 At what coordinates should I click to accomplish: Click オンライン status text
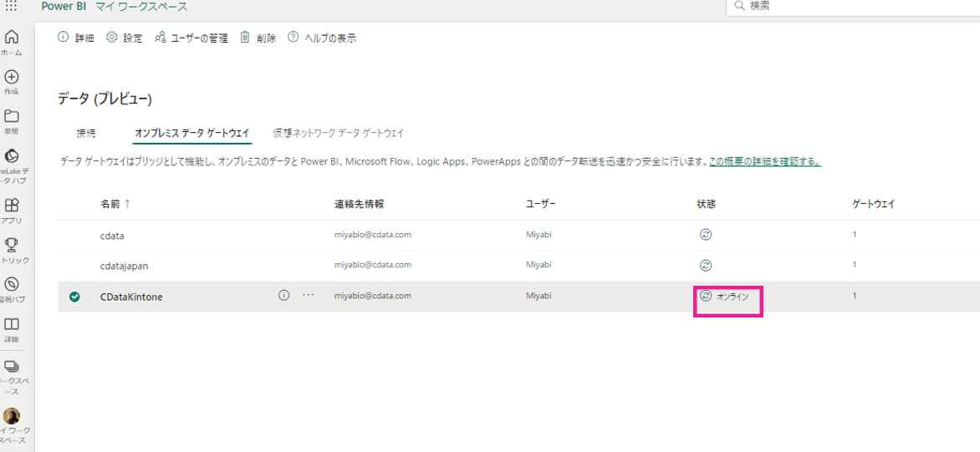click(732, 297)
